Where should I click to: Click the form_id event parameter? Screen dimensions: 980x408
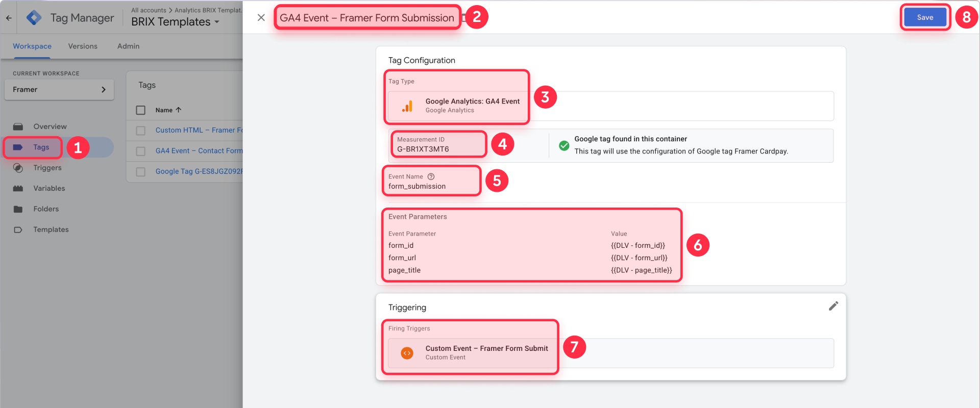(401, 245)
